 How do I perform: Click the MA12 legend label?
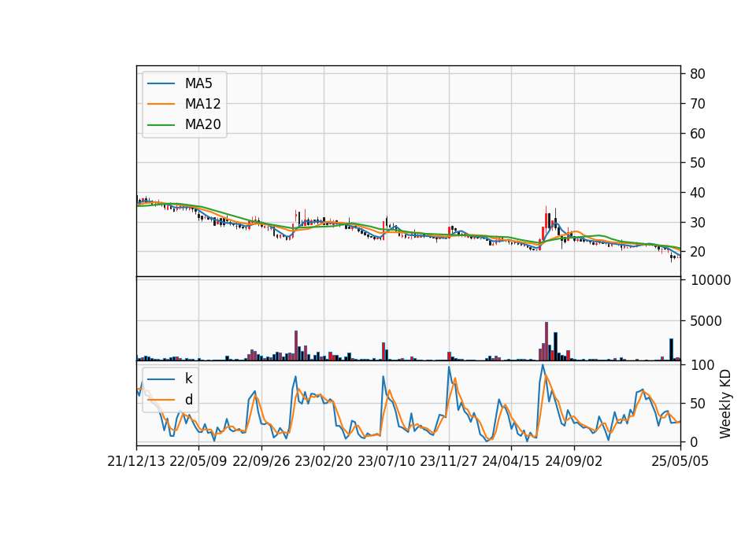pyautogui.click(x=203, y=104)
